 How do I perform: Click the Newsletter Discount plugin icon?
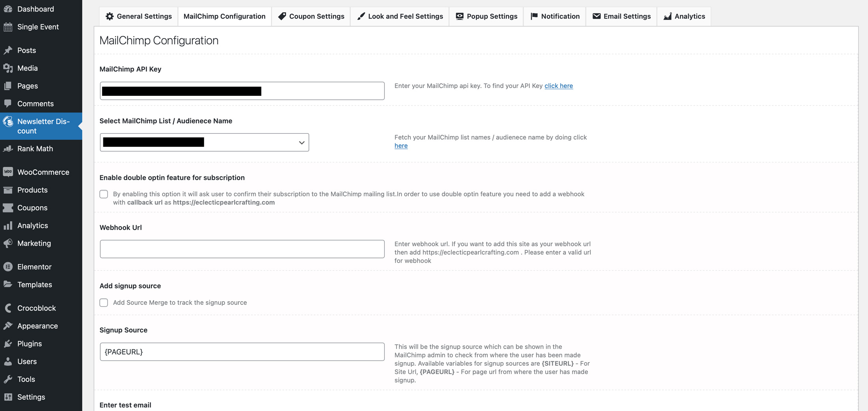8,121
